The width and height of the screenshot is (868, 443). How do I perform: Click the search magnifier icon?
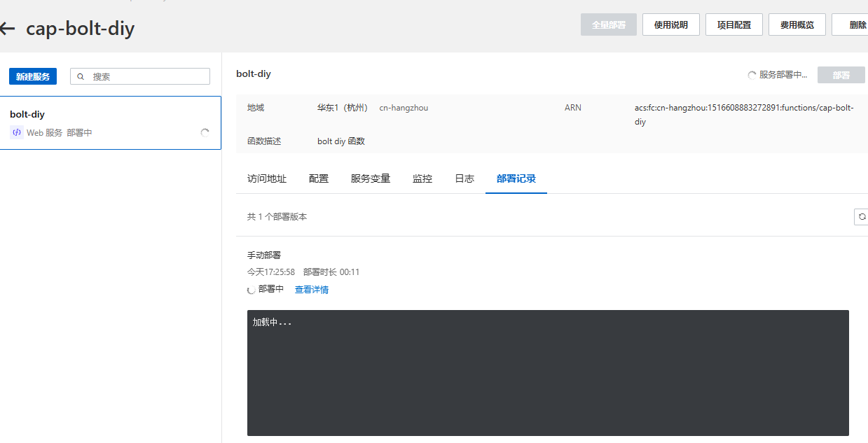81,76
